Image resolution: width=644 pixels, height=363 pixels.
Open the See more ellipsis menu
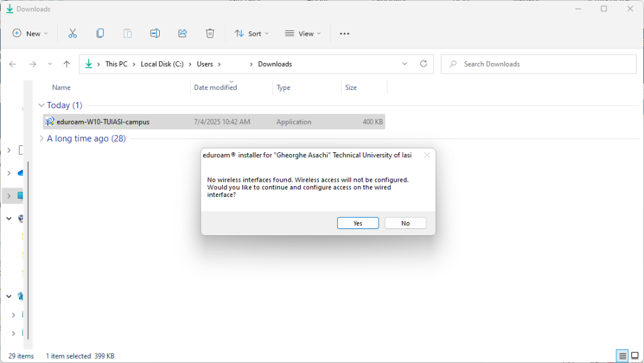345,34
